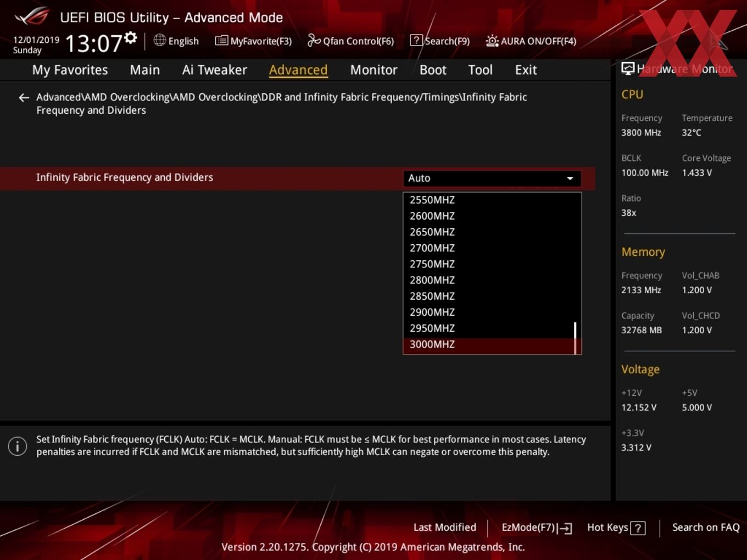The image size is (747, 560).
Task: Click the dropdown arrow on the Auto box
Action: (570, 178)
